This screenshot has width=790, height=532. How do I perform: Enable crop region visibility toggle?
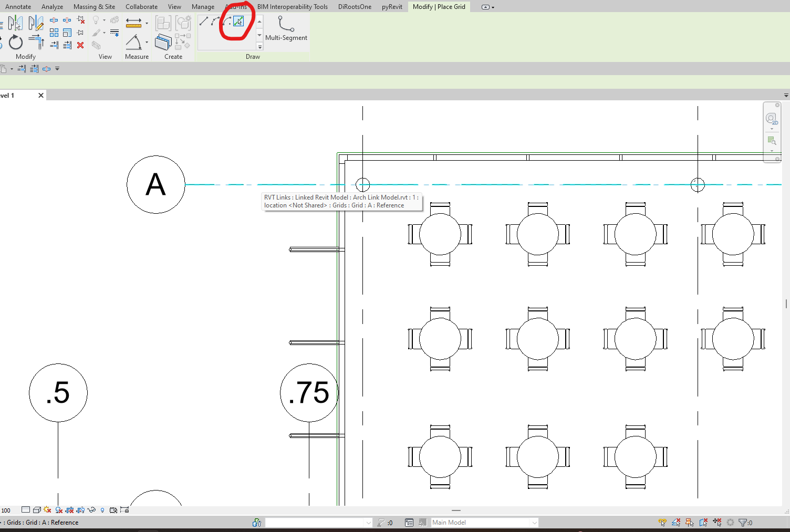point(80,509)
